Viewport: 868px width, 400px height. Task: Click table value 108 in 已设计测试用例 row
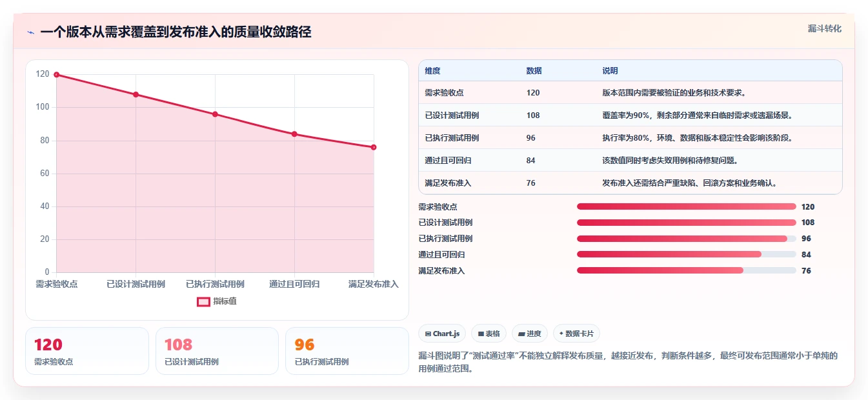[533, 115]
